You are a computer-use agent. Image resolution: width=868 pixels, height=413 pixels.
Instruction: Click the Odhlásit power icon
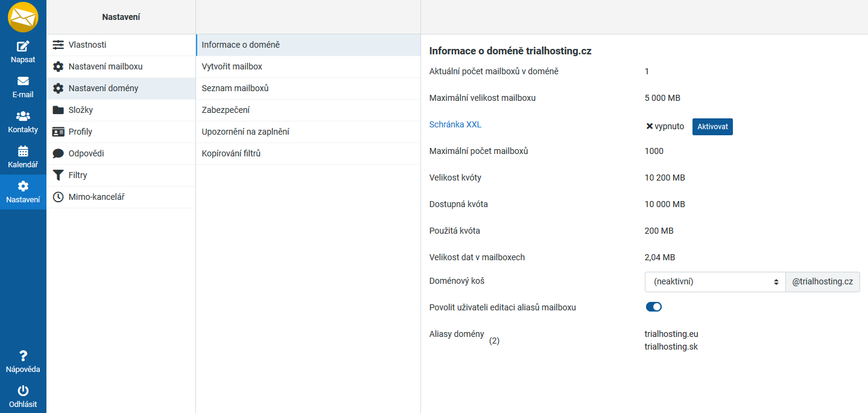[23, 391]
